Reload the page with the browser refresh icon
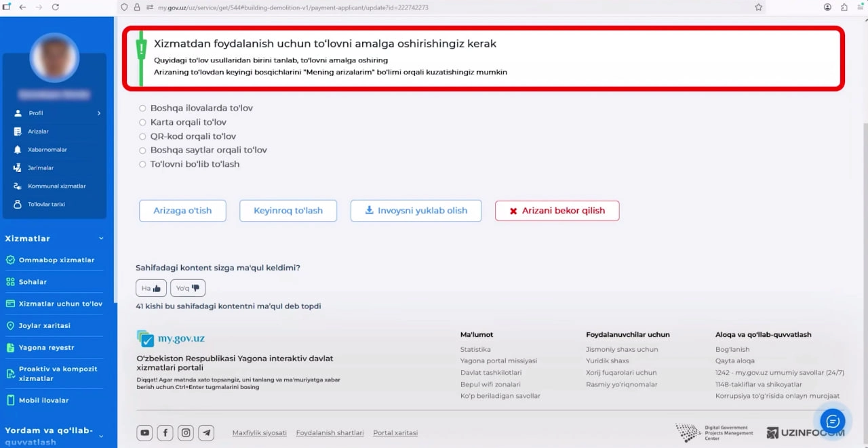The height and width of the screenshot is (448, 868). (x=56, y=7)
